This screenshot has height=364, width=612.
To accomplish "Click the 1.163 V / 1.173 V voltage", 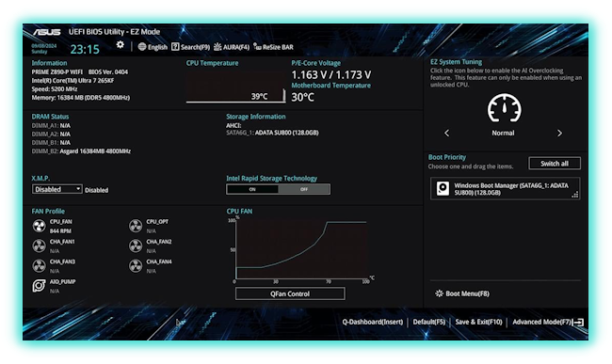I will (331, 75).
